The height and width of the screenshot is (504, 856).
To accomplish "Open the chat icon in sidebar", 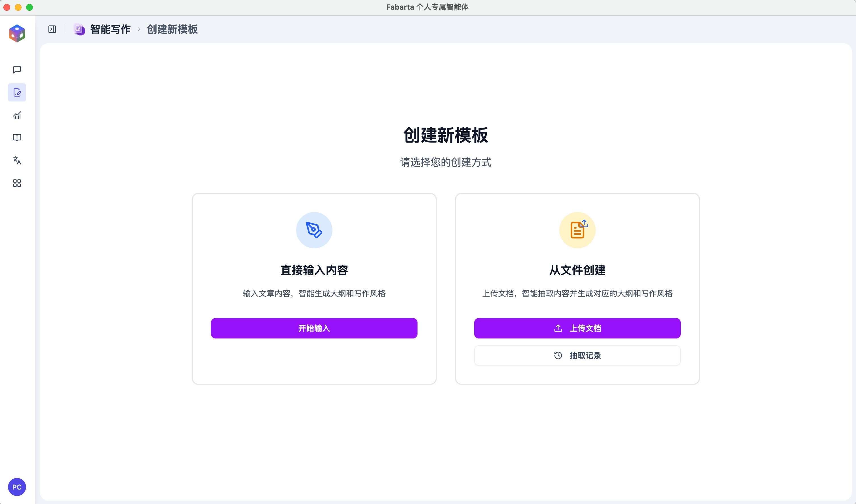I will pyautogui.click(x=17, y=70).
